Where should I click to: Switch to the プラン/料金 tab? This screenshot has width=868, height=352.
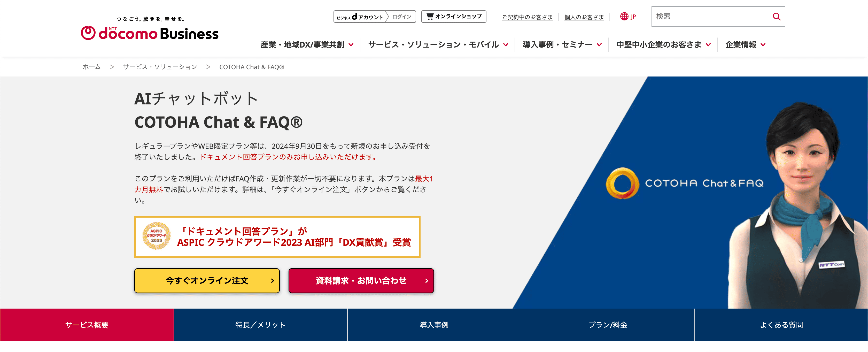click(608, 325)
